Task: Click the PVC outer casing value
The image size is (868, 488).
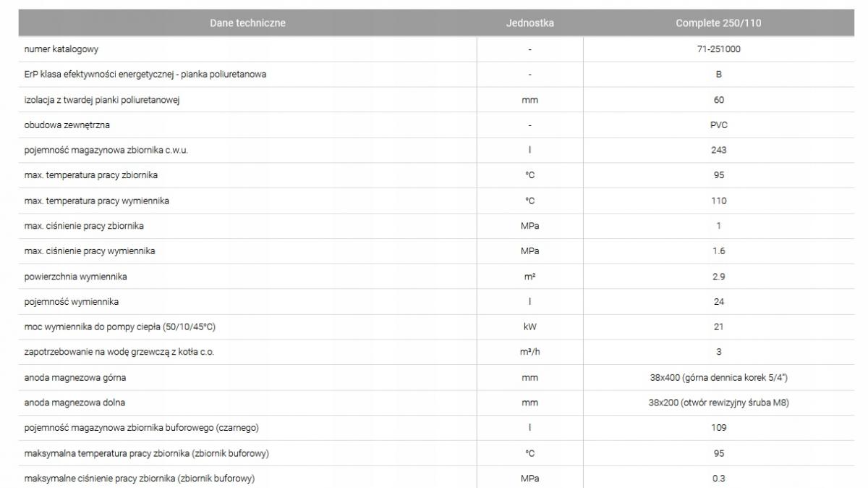Action: pyautogui.click(x=718, y=125)
